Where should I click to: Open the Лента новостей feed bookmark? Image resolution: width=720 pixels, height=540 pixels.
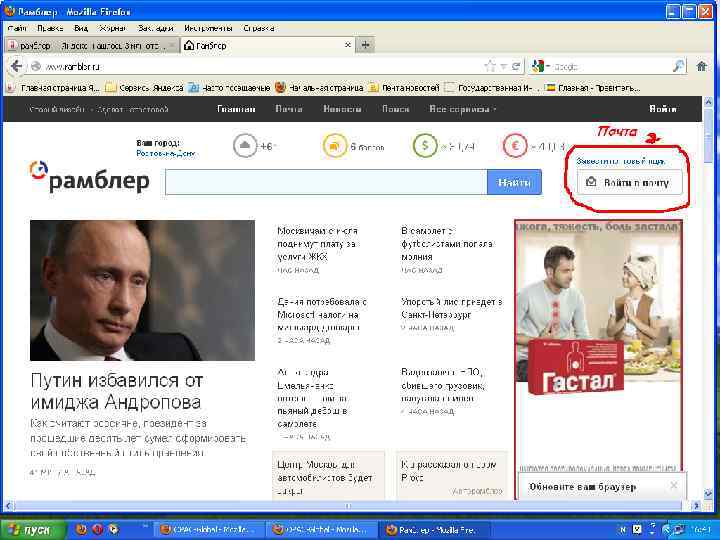pos(404,88)
